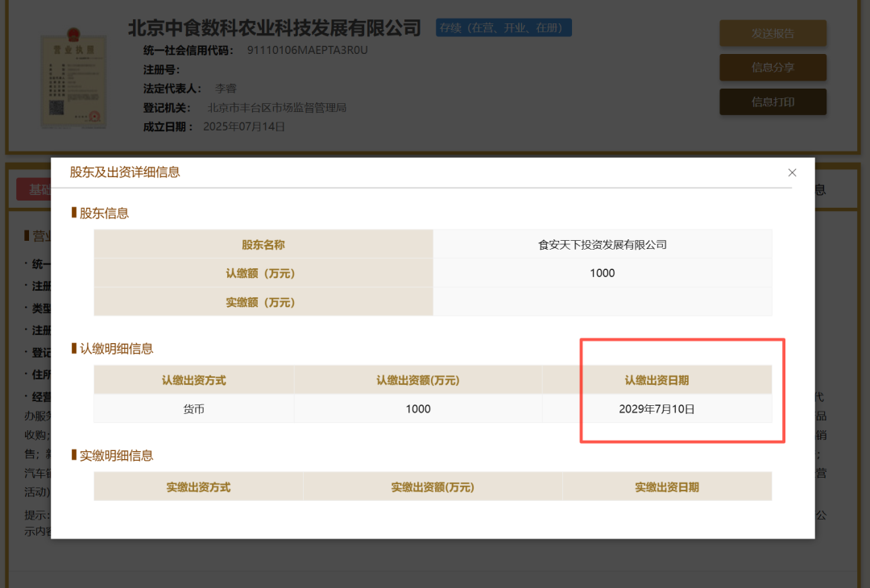The image size is (870, 588).
Task: Click the 货币 payment method cell
Action: pos(194,408)
